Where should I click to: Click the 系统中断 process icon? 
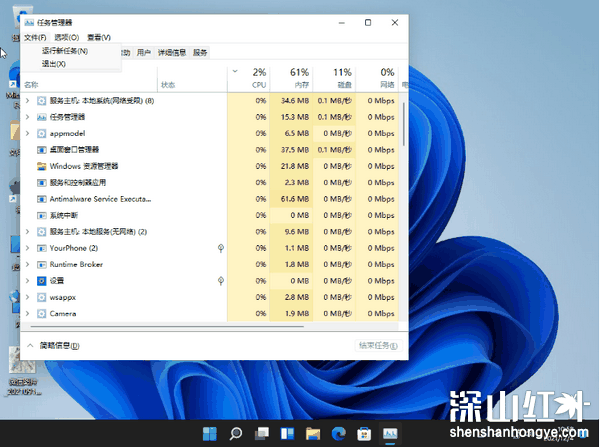pyautogui.click(x=41, y=215)
